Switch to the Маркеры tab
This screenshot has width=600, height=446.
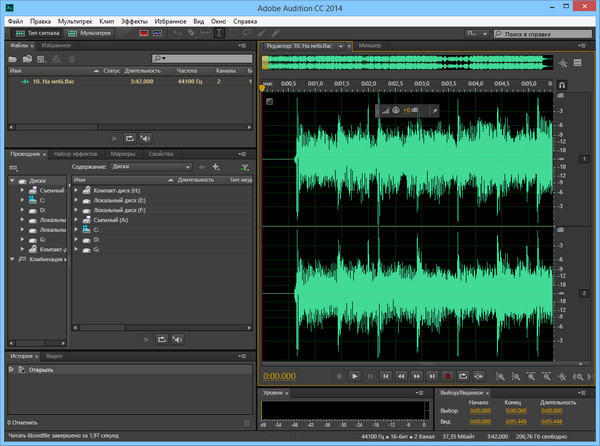(123, 154)
